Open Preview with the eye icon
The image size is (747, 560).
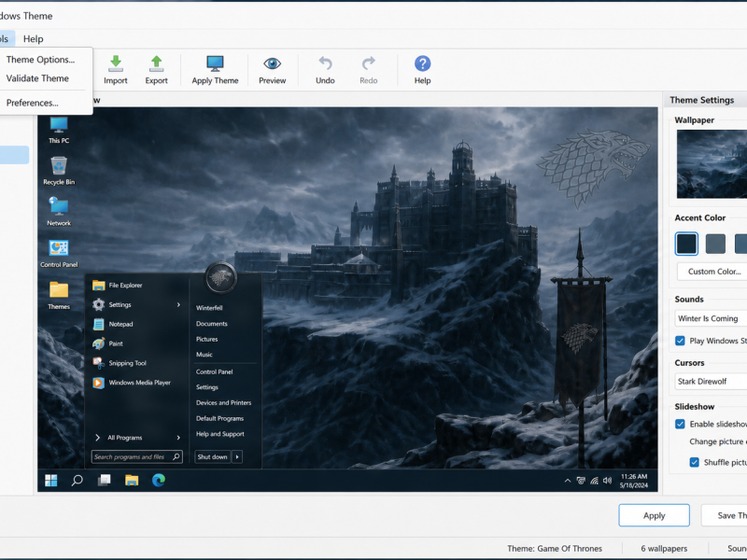272,63
